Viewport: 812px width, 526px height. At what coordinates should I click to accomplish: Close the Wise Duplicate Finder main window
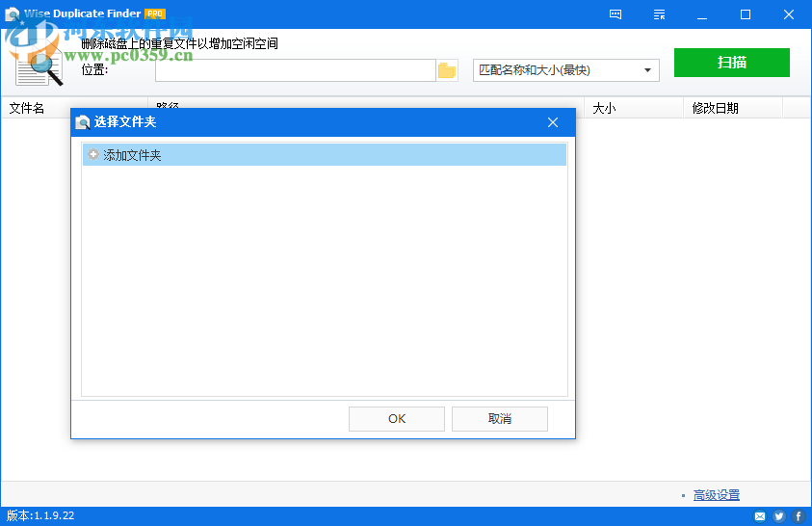789,14
